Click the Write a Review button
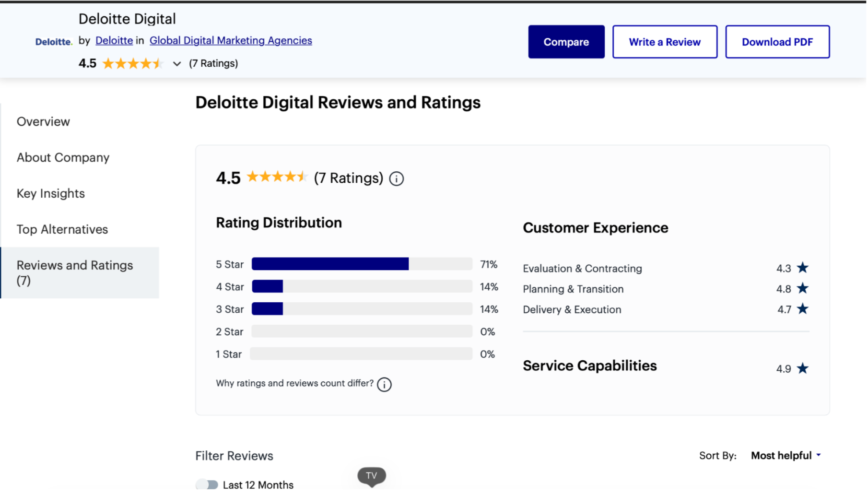 pyautogui.click(x=664, y=42)
